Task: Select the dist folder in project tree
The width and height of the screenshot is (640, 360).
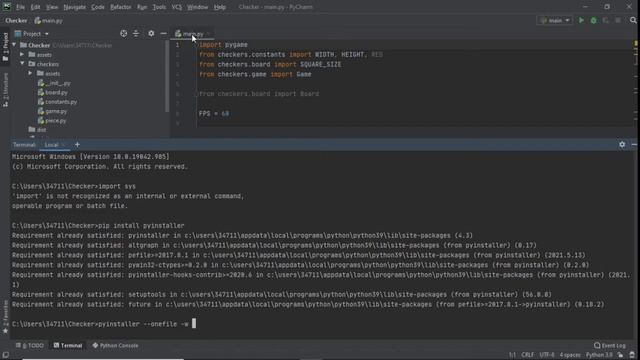Action: 37,130
